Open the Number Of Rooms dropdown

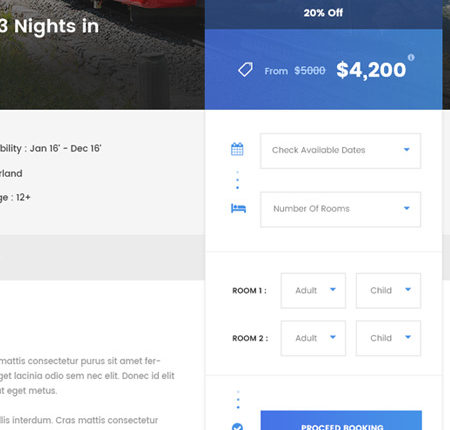pos(340,210)
